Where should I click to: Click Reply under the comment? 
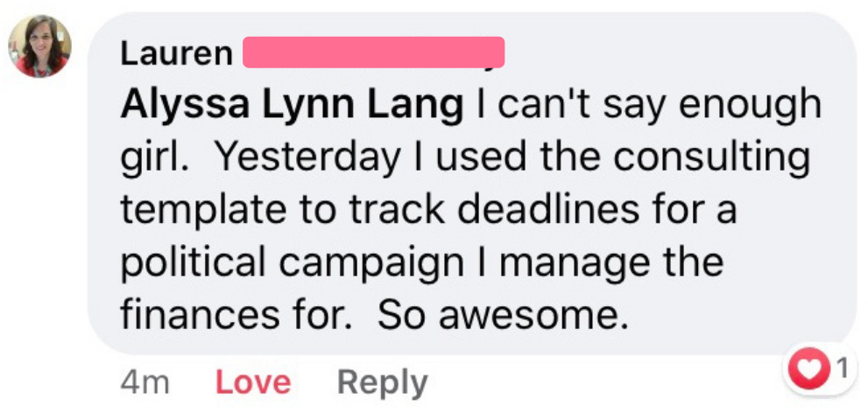382,382
